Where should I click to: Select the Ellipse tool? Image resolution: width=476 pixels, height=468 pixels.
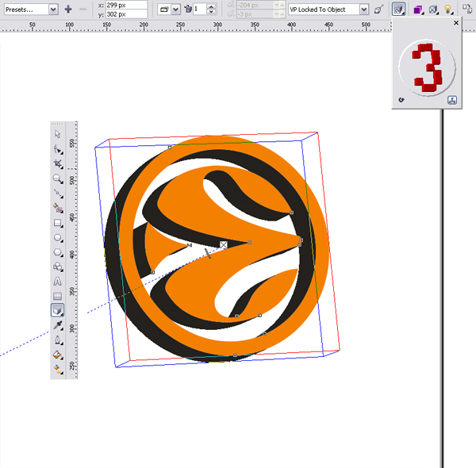pos(57,238)
